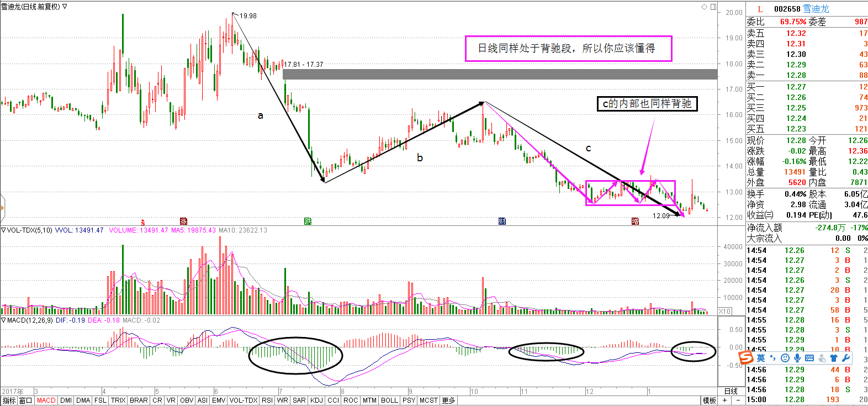Select the MACD indicator tab
Screen dimensions: 868x406
46,400
